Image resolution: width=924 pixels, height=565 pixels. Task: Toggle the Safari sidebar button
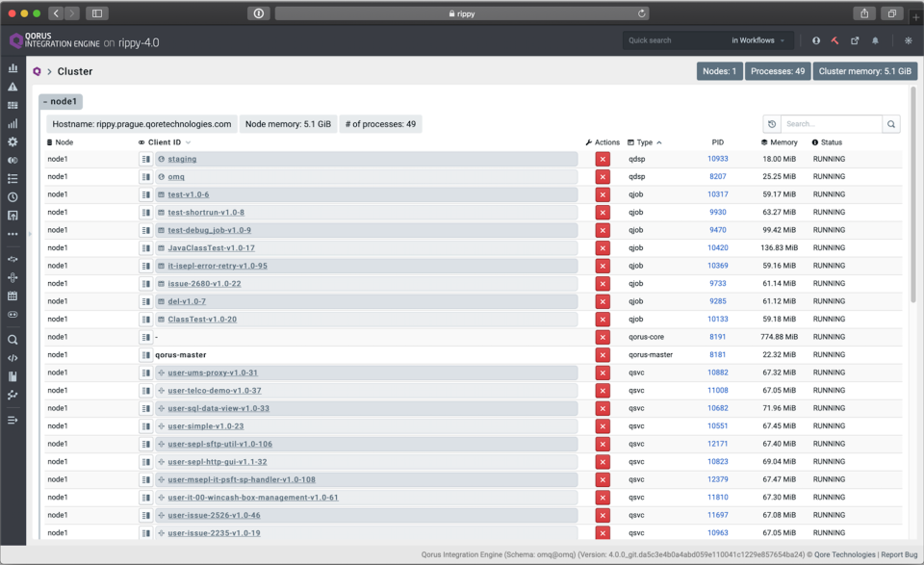pyautogui.click(x=97, y=13)
